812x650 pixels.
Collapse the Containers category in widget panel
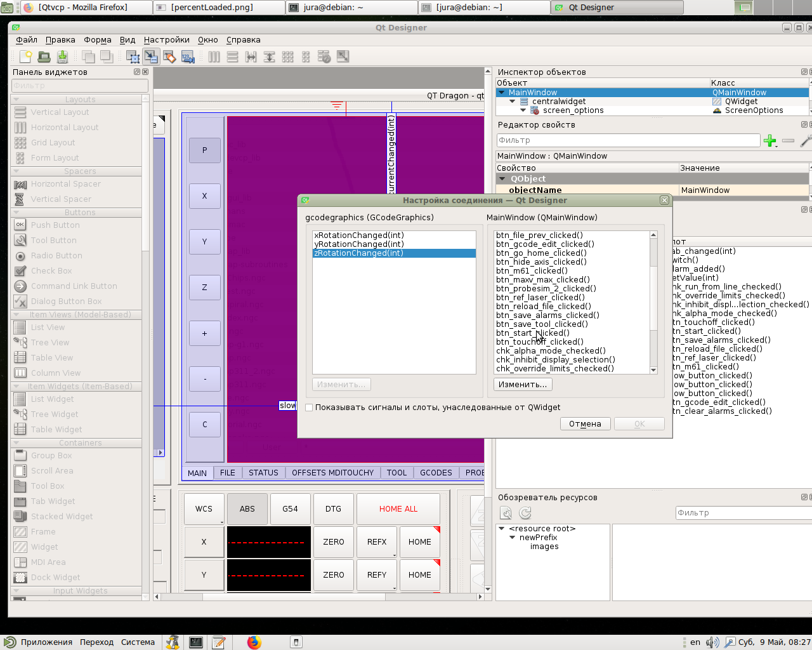click(16, 442)
